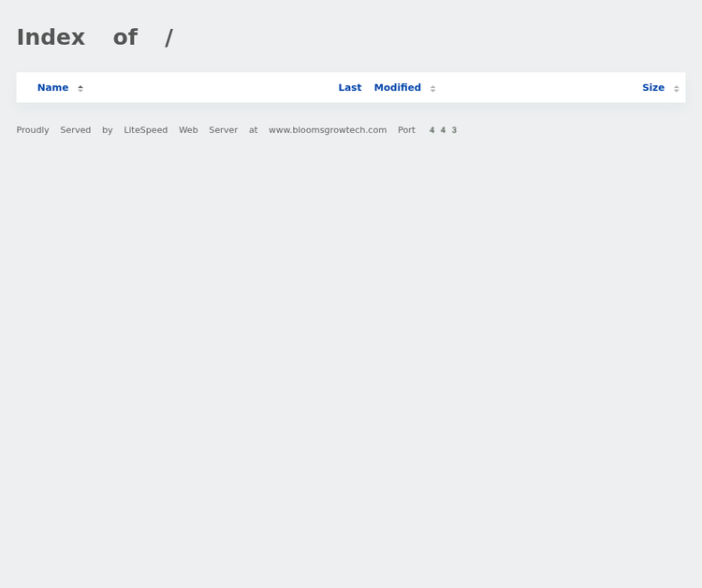Screen dimensions: 702x588
Task: Click the sort arrows beside Last Modified
Action: tap(432, 88)
